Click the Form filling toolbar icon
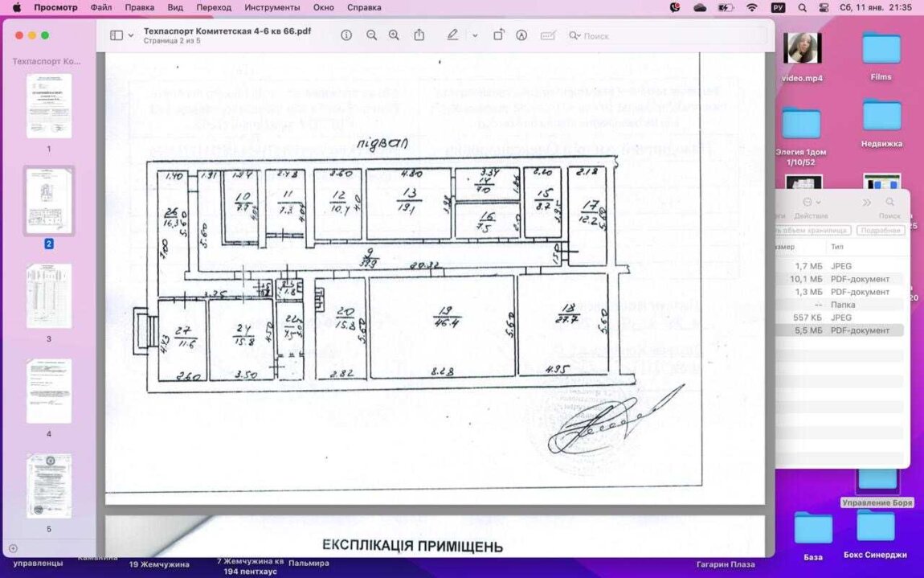Image resolution: width=924 pixels, height=578 pixels. click(548, 35)
